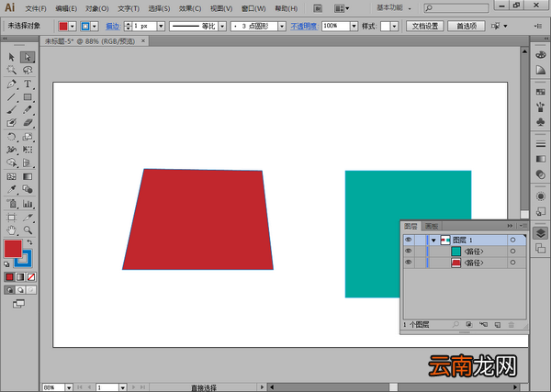Viewport: 551px width, 392px height.
Task: Pick the Eyedropper tool
Action: pyautogui.click(x=11, y=189)
